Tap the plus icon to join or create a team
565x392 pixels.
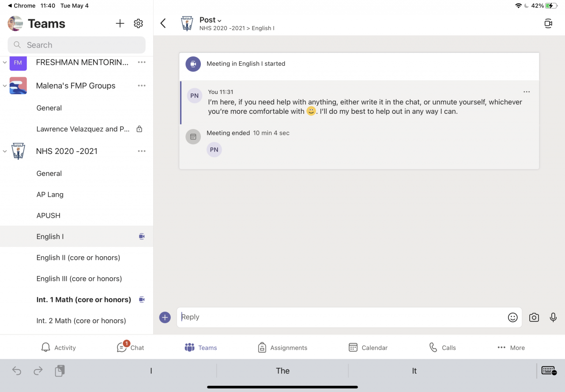click(120, 23)
